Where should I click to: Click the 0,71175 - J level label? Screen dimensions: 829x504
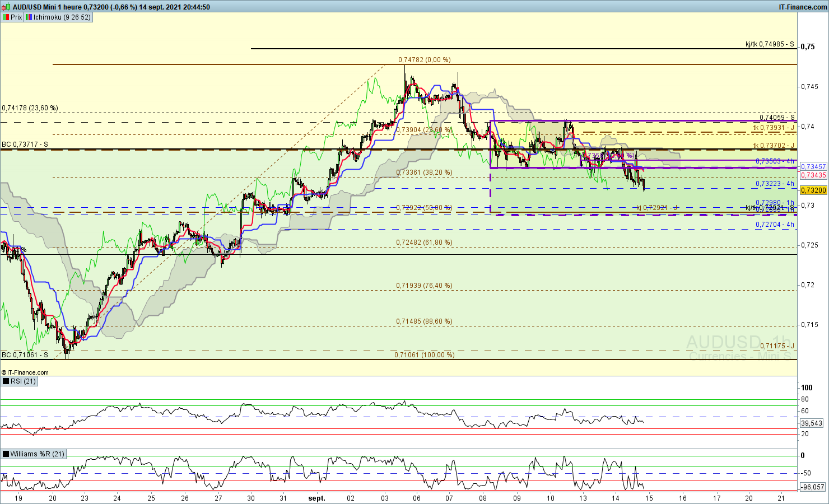tap(777, 346)
